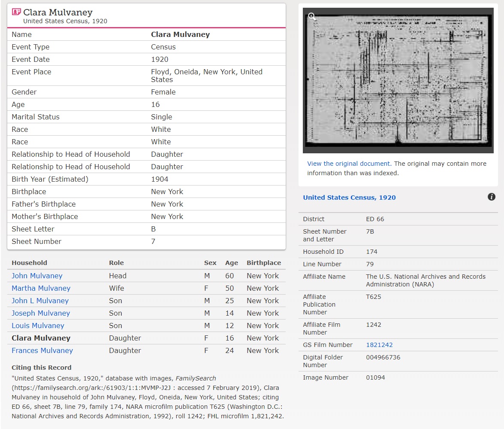
Task: Open the info icon beside United States Census, 1920
Action: (491, 197)
